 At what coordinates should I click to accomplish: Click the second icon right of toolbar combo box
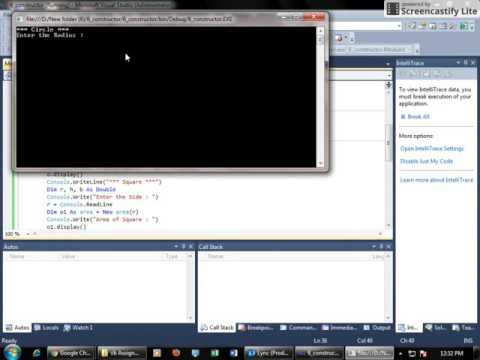(x=423, y=26)
